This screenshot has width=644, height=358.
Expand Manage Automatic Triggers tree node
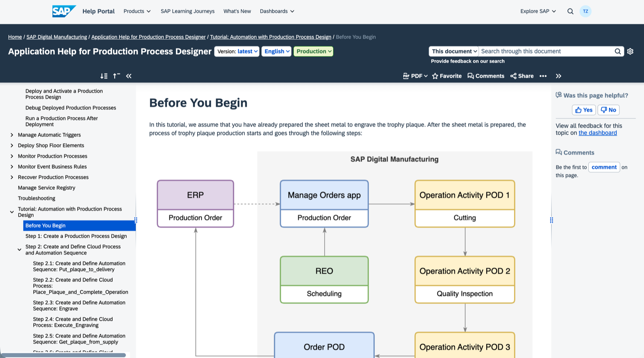[x=12, y=135]
